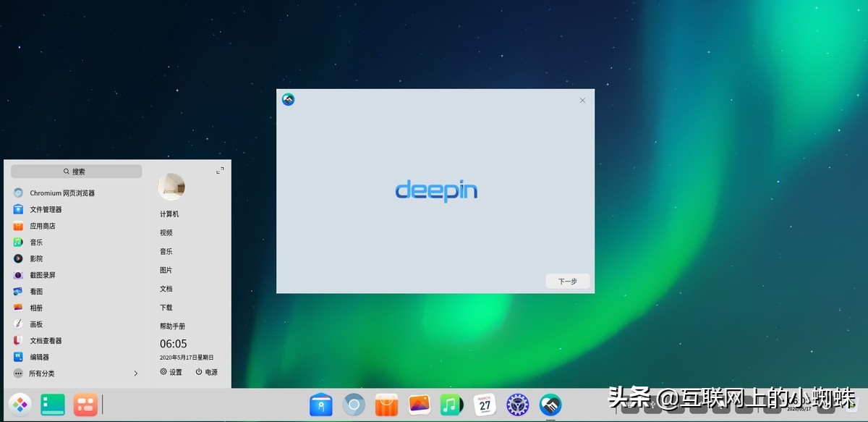The height and width of the screenshot is (422, 868).
Task: Click the 下一步 Next button in the welcome window
Action: click(567, 281)
